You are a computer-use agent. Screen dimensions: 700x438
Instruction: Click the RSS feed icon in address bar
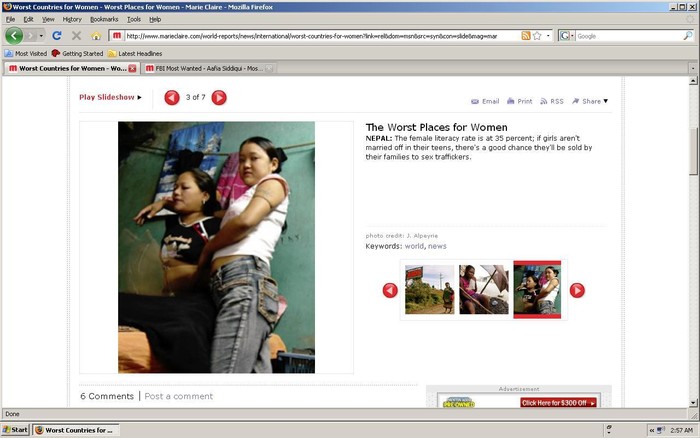[x=526, y=35]
